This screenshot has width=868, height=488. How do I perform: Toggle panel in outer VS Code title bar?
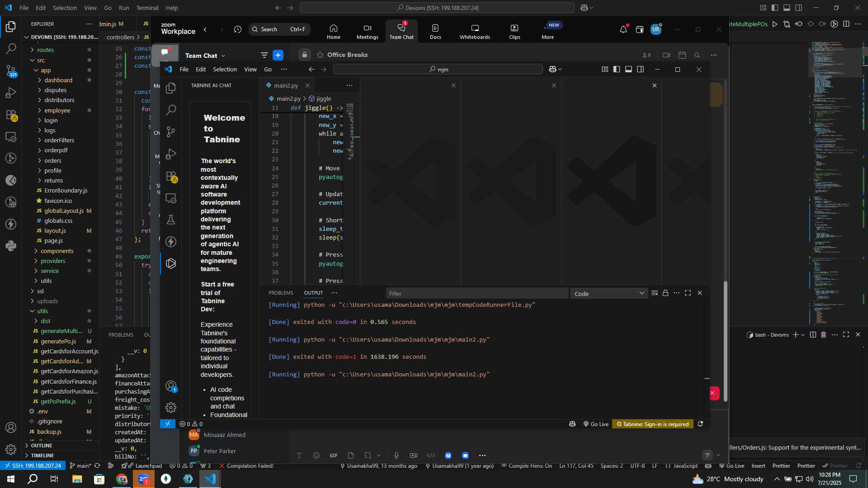coord(787,8)
